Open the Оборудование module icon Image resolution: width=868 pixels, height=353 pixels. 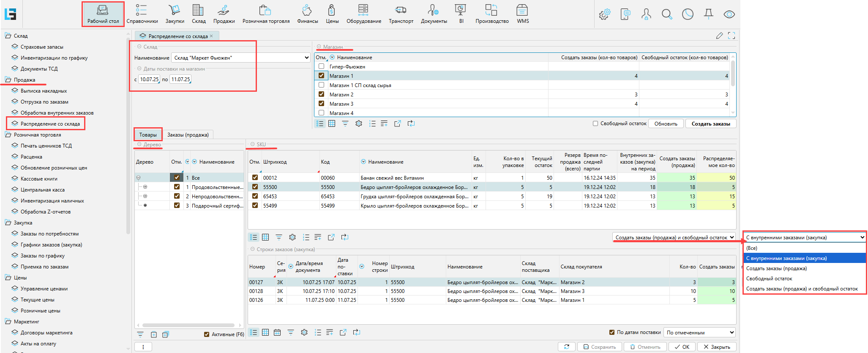click(x=363, y=10)
